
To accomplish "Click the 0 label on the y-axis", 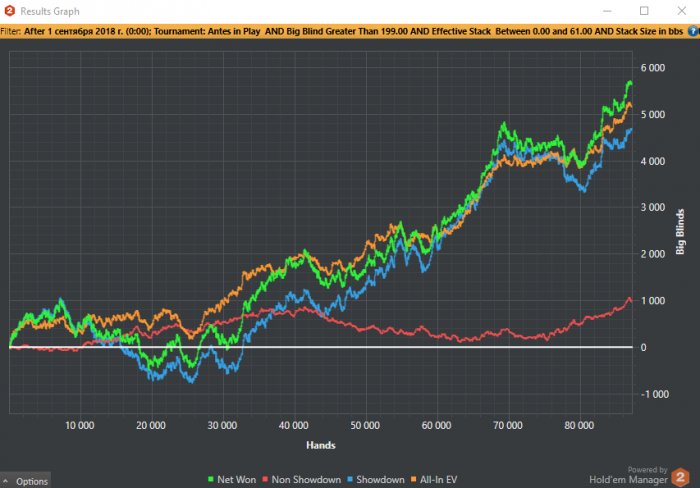I will pos(656,347).
